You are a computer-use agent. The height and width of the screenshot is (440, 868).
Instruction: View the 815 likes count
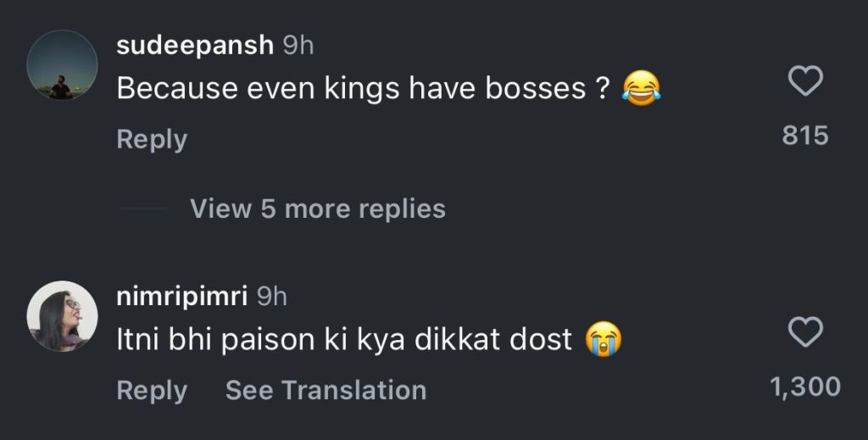(x=805, y=136)
